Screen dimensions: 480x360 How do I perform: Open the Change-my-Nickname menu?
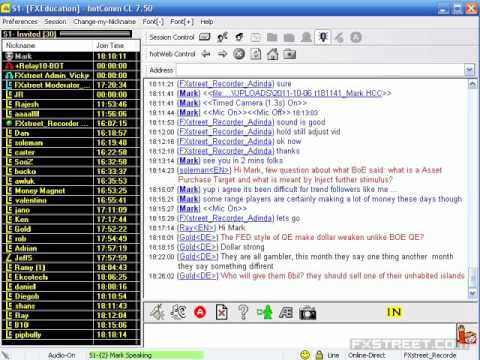click(104, 22)
